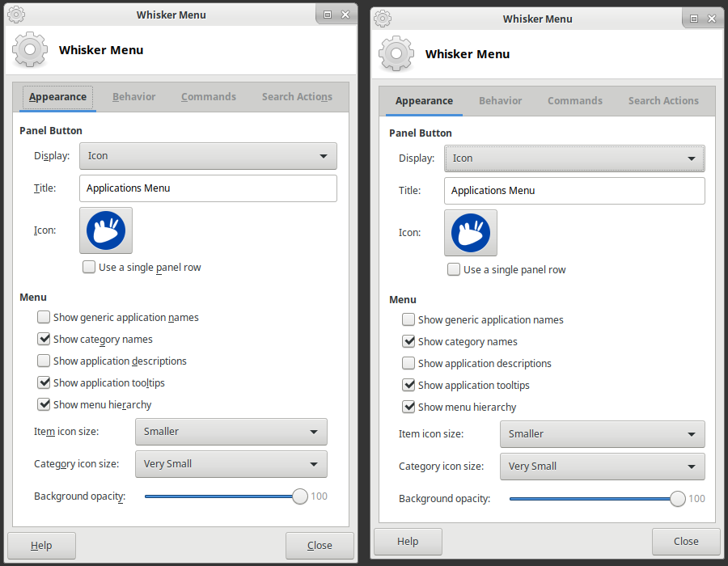728x566 pixels.
Task: Switch to Behavior tab in left window
Action: tap(133, 97)
